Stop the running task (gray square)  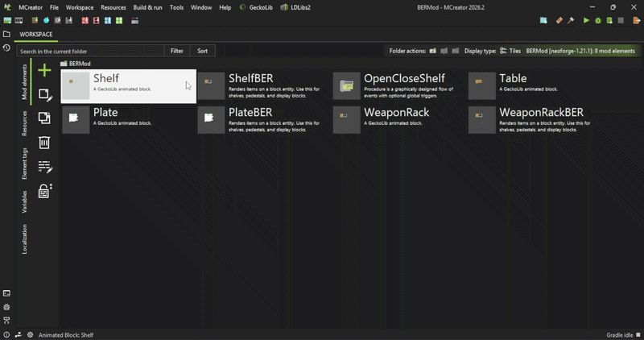coord(621,21)
